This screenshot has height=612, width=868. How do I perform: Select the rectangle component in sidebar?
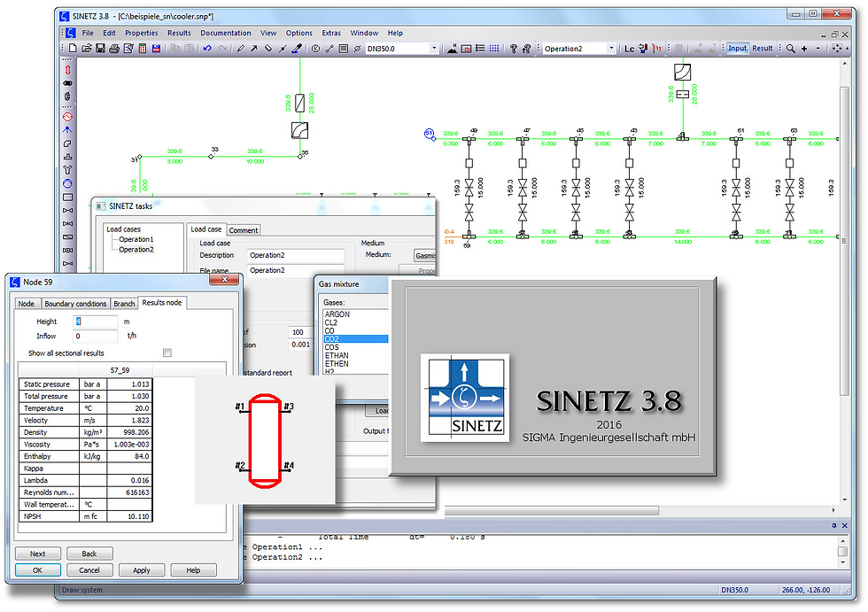tap(67, 197)
